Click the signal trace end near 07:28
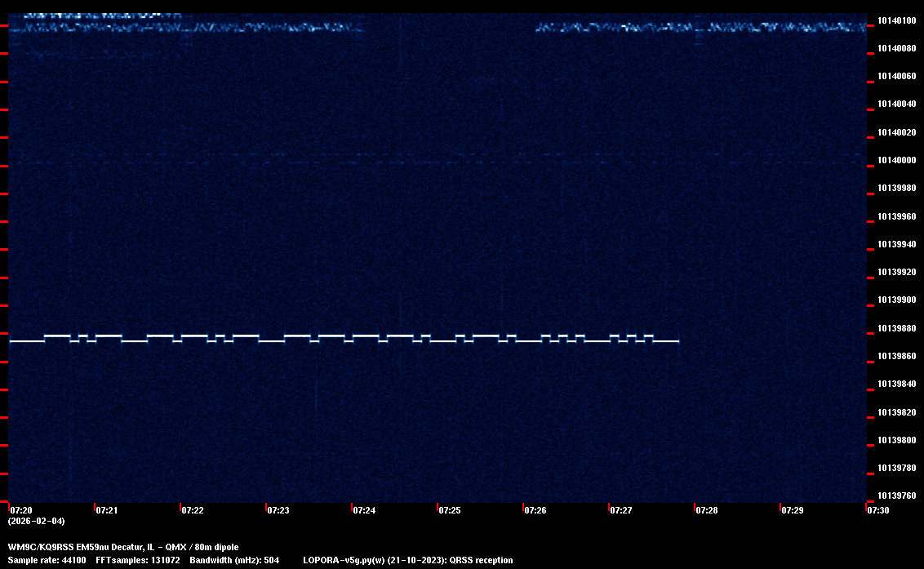The image size is (924, 569). click(677, 341)
